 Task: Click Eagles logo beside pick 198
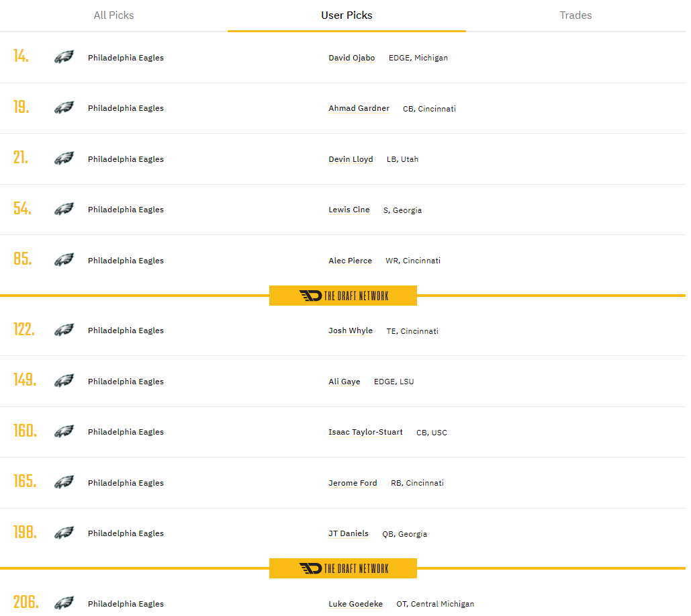[x=64, y=533]
